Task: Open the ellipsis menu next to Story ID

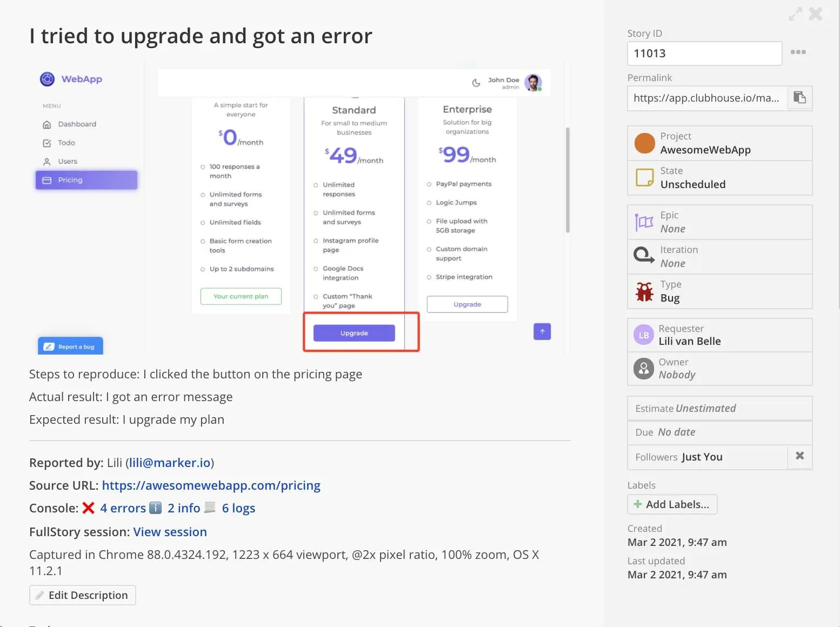Action: pos(798,52)
